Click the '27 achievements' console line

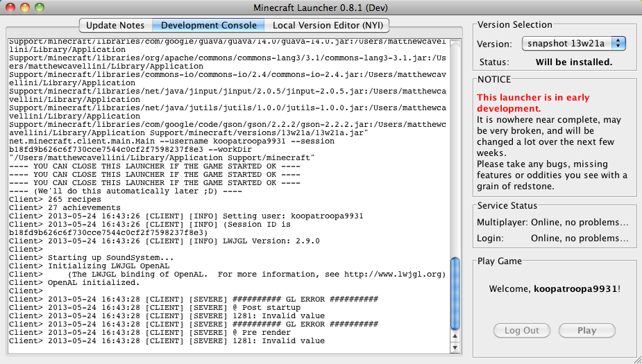click(x=65, y=208)
